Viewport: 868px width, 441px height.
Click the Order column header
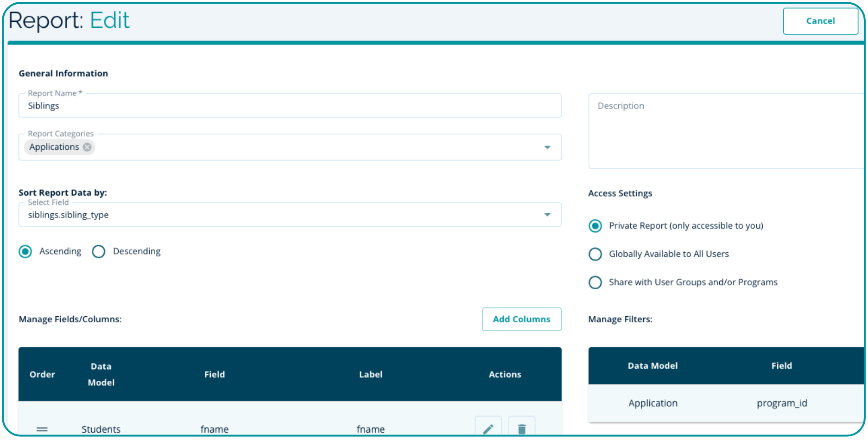coord(42,374)
